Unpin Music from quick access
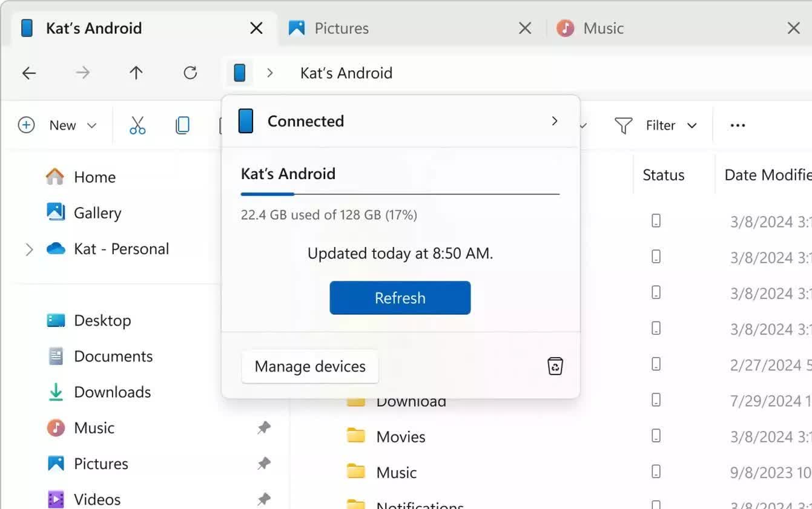 263,428
